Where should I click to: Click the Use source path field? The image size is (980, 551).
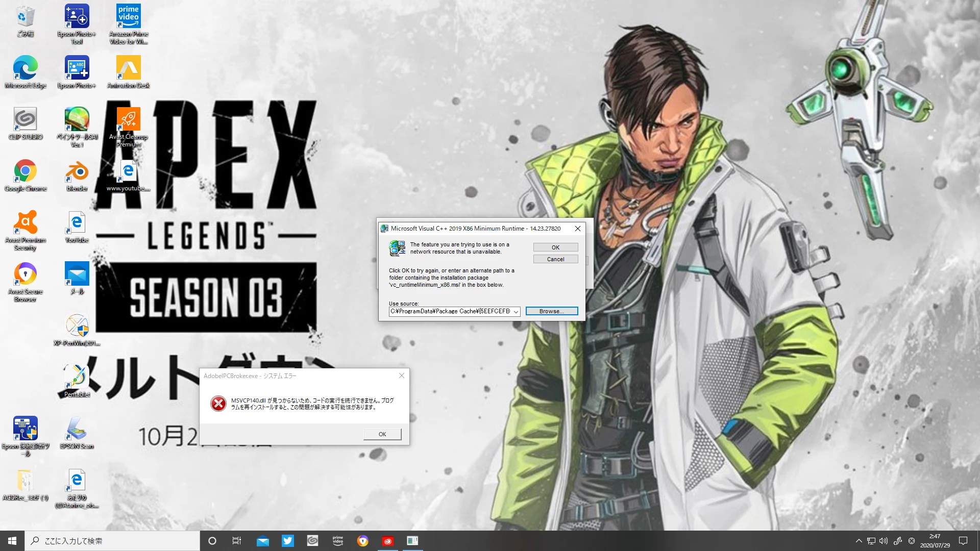pyautogui.click(x=450, y=311)
